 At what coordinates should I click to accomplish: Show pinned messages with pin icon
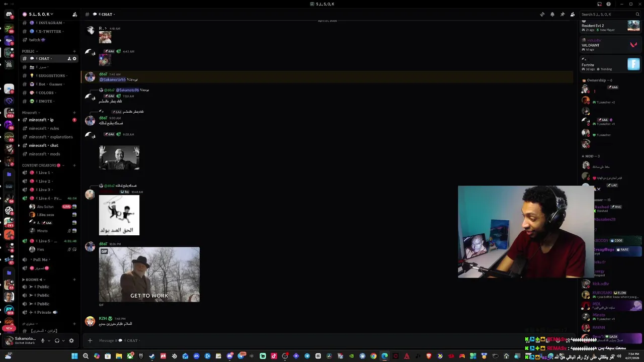click(x=562, y=14)
